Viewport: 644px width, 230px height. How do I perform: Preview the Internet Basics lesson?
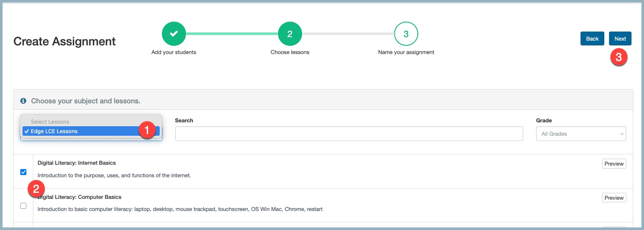tap(614, 164)
